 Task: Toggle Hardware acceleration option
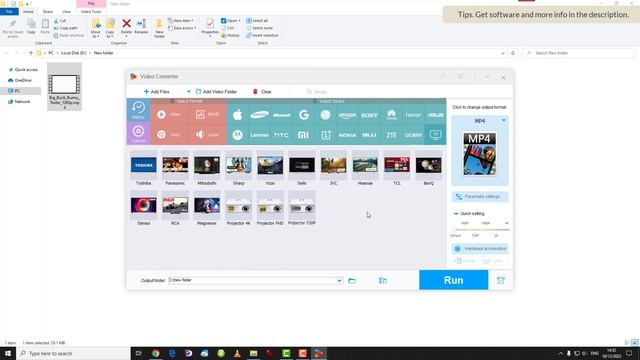click(x=480, y=249)
